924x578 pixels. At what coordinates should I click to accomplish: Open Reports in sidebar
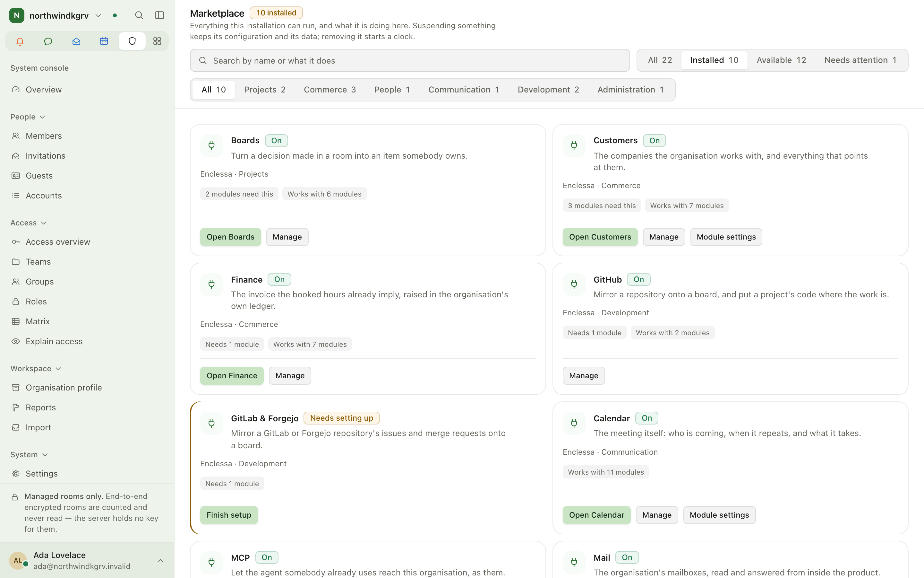tap(87, 407)
